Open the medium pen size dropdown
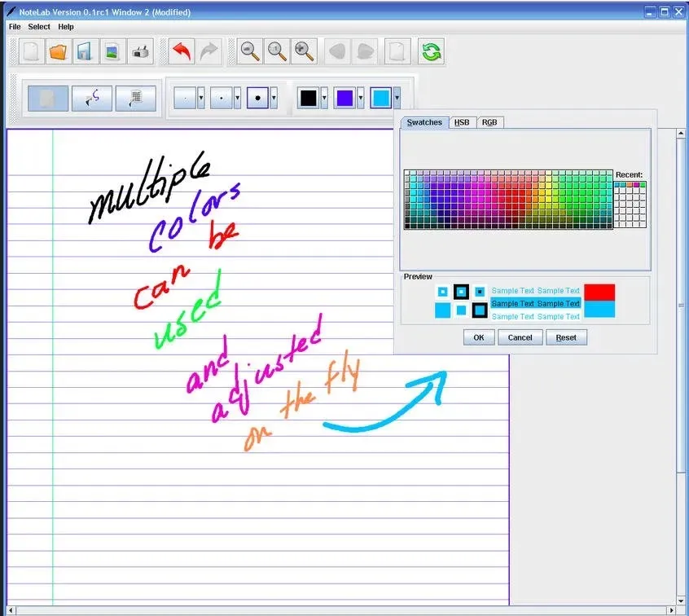The image size is (689, 616). [x=236, y=96]
